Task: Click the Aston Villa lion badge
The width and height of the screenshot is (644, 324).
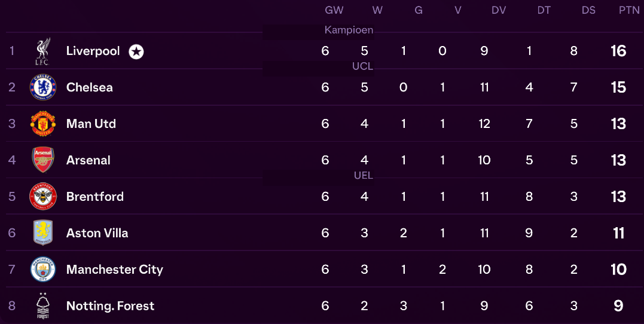Action: (x=42, y=233)
